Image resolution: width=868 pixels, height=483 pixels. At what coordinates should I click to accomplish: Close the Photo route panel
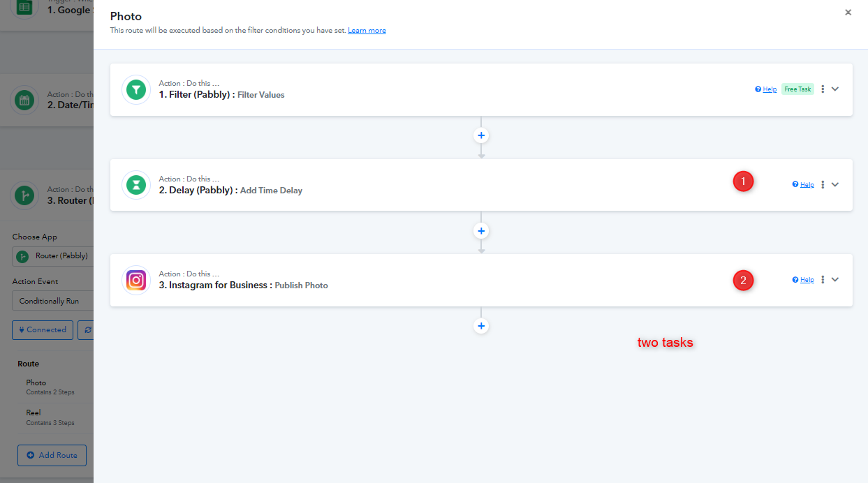point(848,13)
